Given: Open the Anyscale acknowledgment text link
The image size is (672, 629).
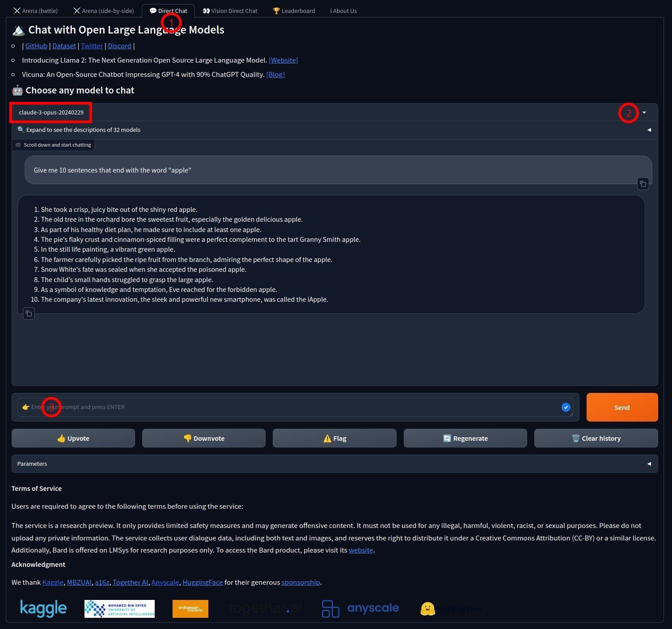Looking at the screenshot, I should 165,583.
